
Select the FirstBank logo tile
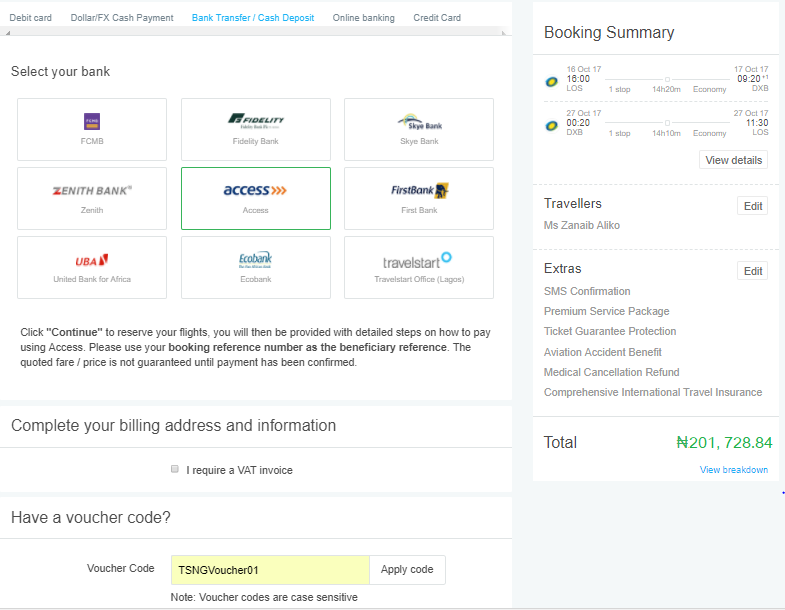click(x=419, y=198)
